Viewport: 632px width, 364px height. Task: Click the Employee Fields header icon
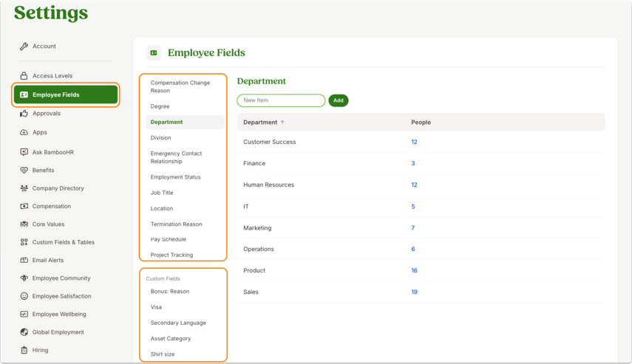pyautogui.click(x=154, y=52)
